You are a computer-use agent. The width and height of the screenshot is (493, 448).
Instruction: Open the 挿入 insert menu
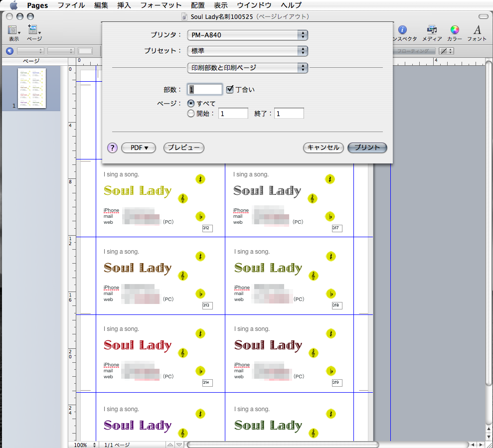tap(125, 5)
